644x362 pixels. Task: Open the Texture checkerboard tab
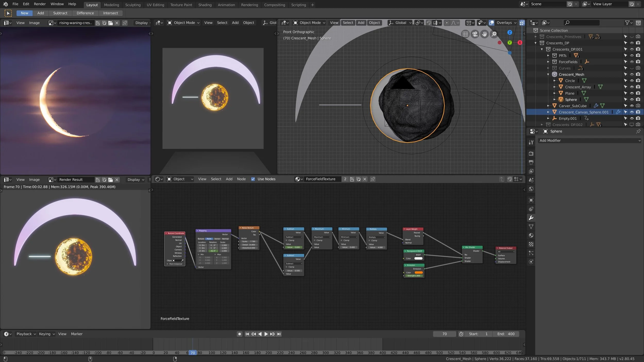point(531,244)
